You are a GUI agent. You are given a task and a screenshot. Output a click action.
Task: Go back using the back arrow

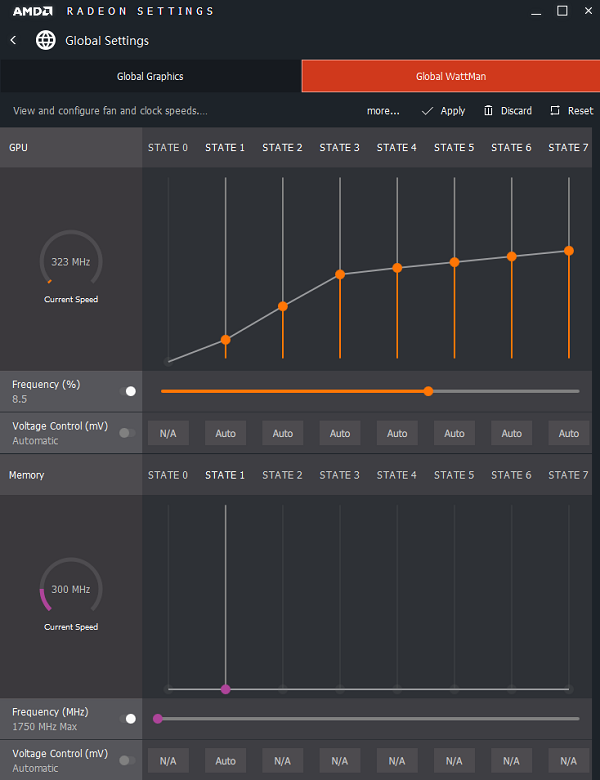pyautogui.click(x=13, y=40)
